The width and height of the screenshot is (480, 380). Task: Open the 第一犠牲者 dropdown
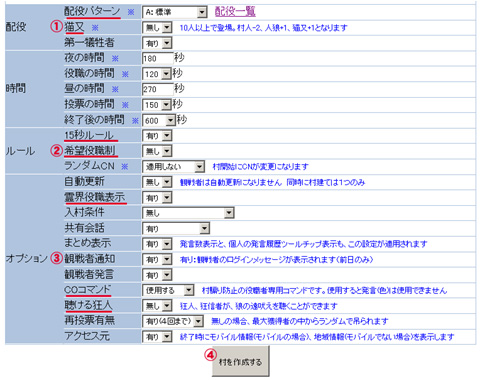[157, 43]
